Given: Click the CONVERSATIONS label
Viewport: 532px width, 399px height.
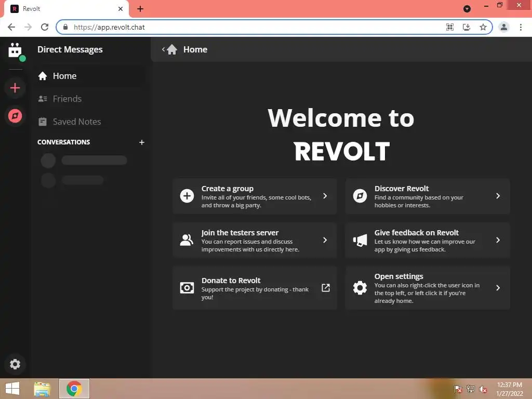Looking at the screenshot, I should click(x=63, y=142).
